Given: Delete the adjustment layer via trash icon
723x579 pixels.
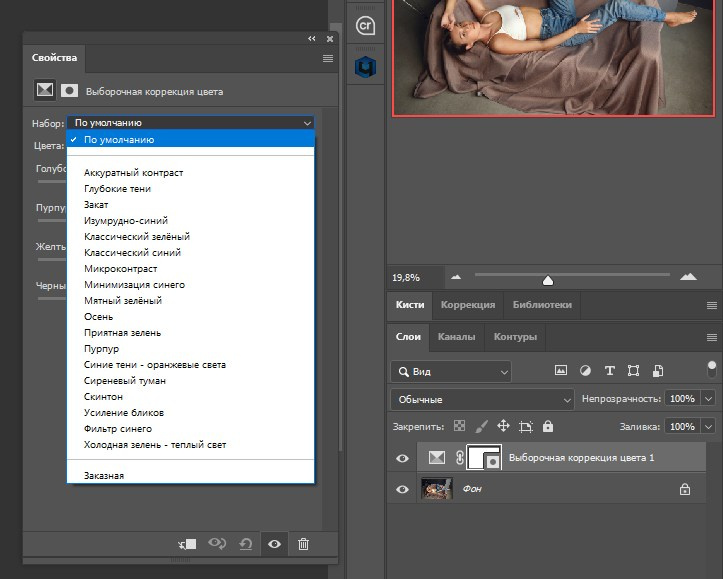Looking at the screenshot, I should click(x=303, y=543).
